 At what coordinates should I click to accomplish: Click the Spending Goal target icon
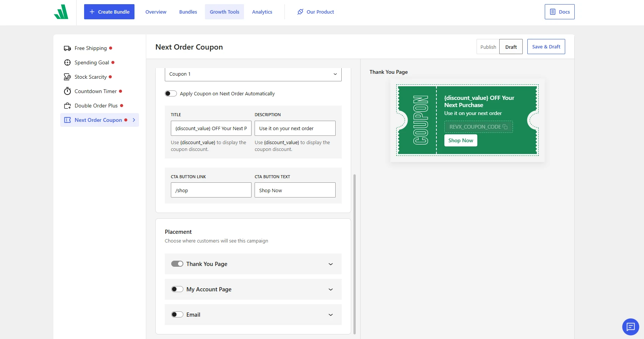click(x=67, y=62)
